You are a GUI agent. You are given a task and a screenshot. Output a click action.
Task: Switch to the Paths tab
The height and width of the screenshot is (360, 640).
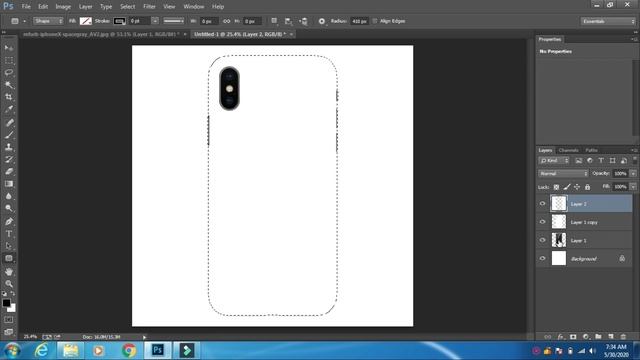point(591,150)
